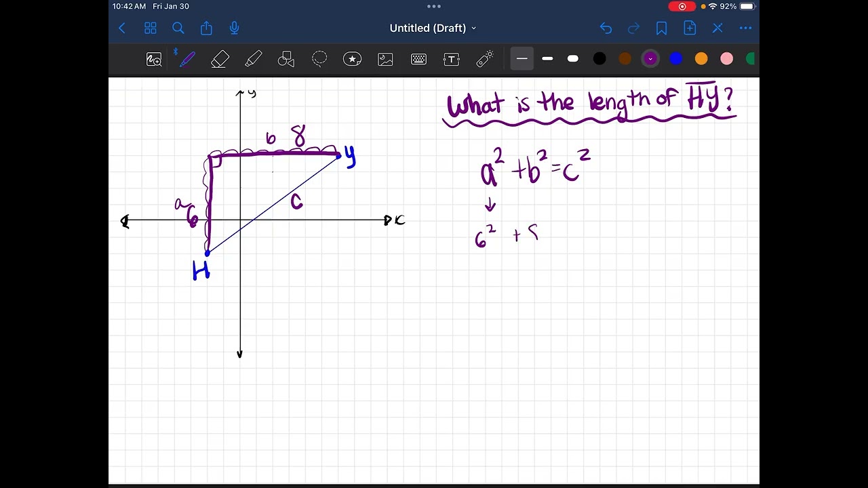This screenshot has width=868, height=488.
Task: Choose the thick stroke thickness
Action: coord(573,59)
